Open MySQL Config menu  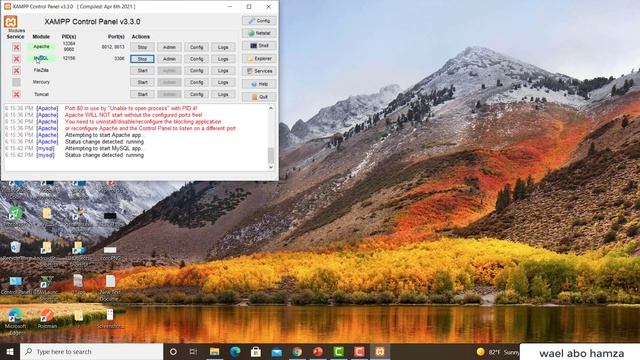(196, 59)
